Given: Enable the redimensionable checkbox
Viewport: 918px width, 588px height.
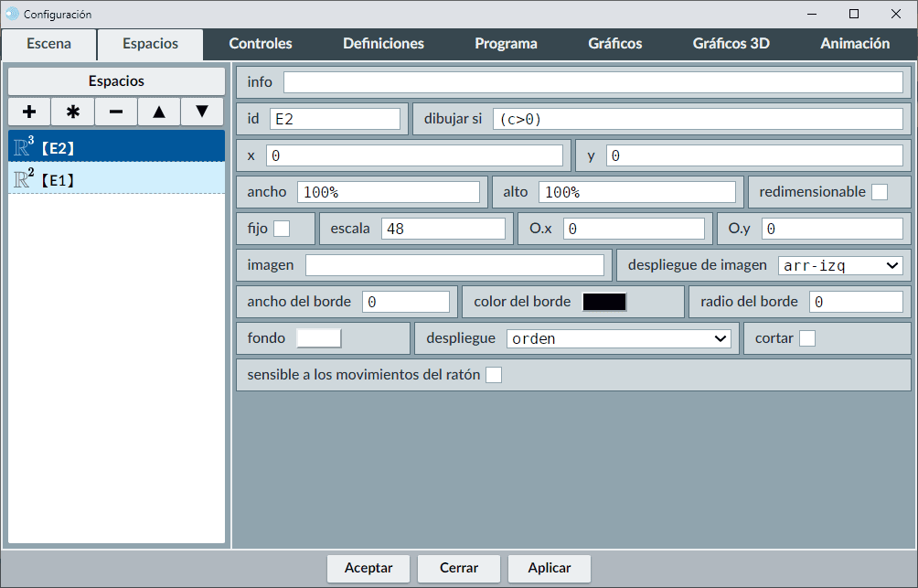Looking at the screenshot, I should point(879,192).
